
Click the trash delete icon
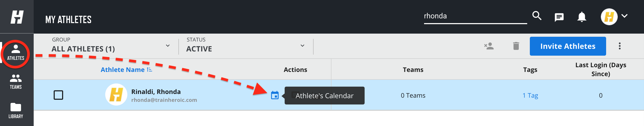pyautogui.click(x=516, y=46)
